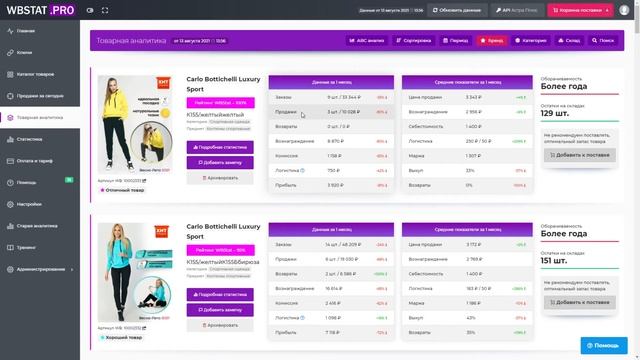The width and height of the screenshot is (640, 360).
Task: Select Прибыль row in first product's monthly data
Action: pos(331,185)
